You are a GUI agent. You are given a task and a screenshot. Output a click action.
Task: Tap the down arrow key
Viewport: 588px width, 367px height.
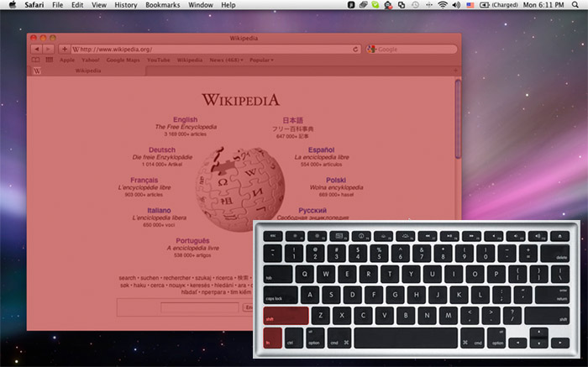[x=539, y=343]
